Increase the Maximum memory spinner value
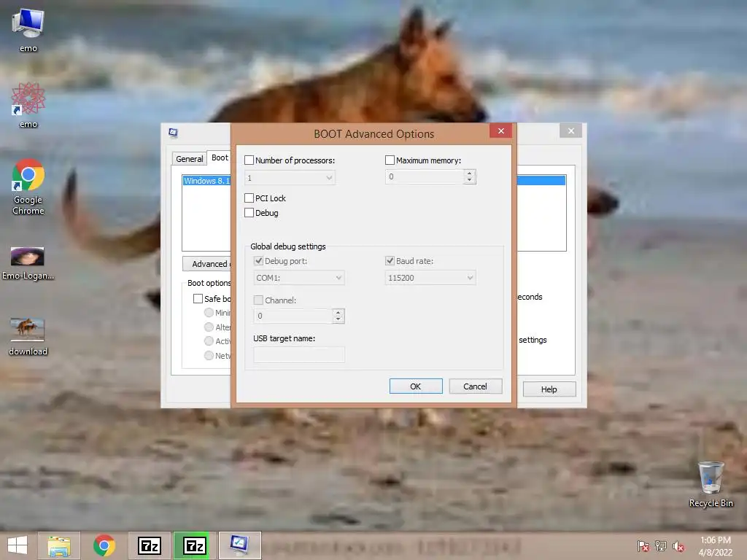 pyautogui.click(x=469, y=174)
